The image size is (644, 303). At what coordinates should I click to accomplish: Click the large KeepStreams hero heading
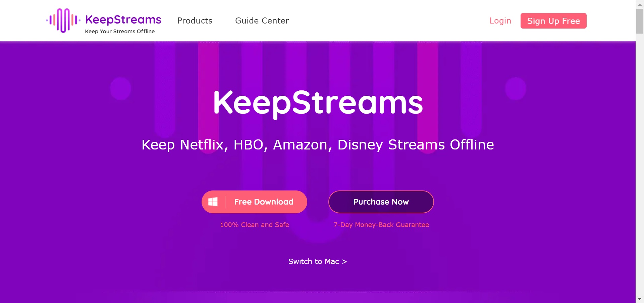tap(318, 103)
